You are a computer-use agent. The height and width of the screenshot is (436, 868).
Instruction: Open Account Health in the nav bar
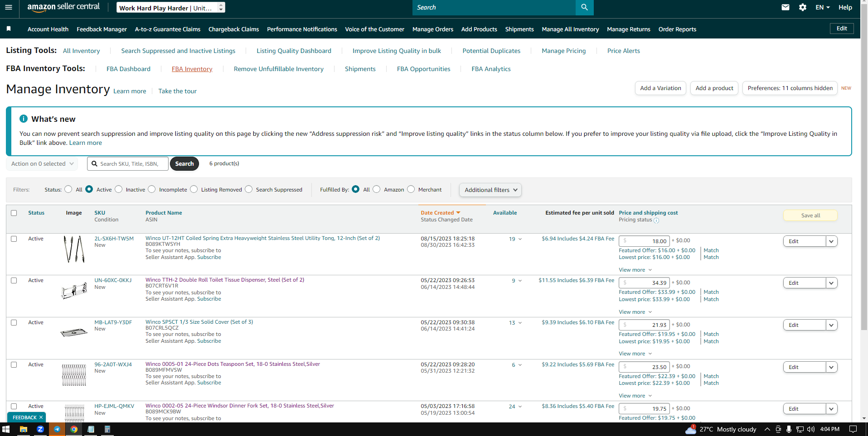48,29
